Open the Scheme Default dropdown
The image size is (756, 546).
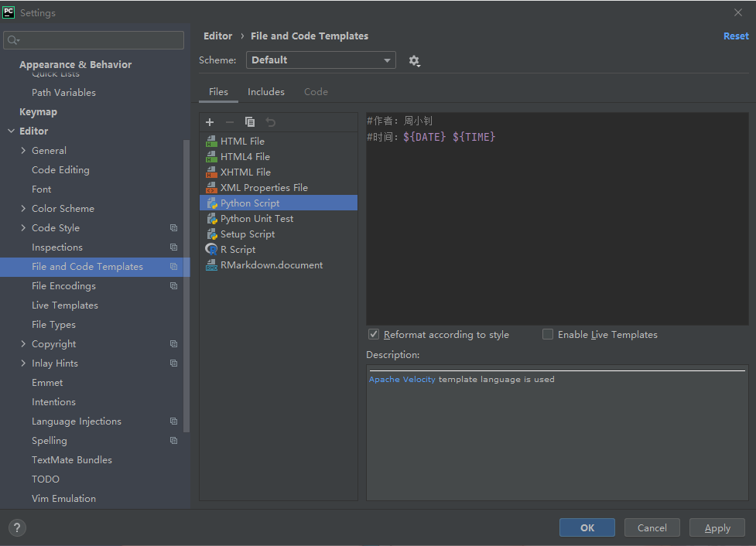pyautogui.click(x=320, y=60)
